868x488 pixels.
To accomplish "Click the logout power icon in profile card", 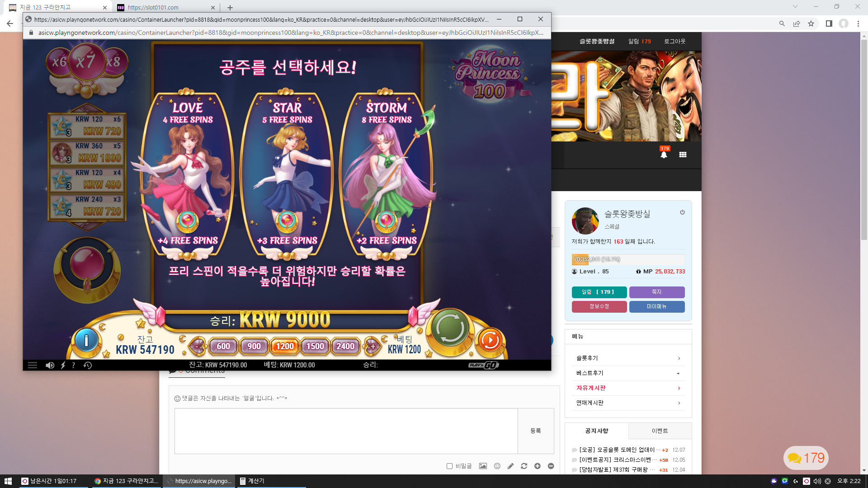I will tap(682, 212).
